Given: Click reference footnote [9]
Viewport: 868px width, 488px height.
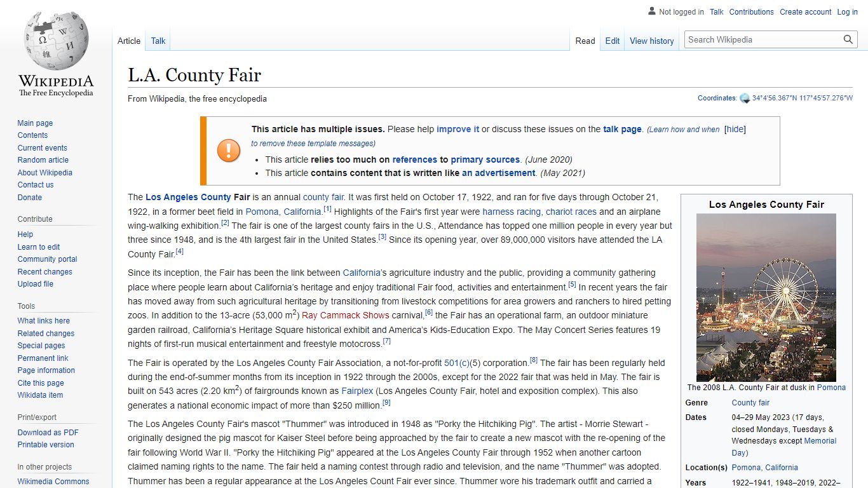Looking at the screenshot, I should (386, 403).
